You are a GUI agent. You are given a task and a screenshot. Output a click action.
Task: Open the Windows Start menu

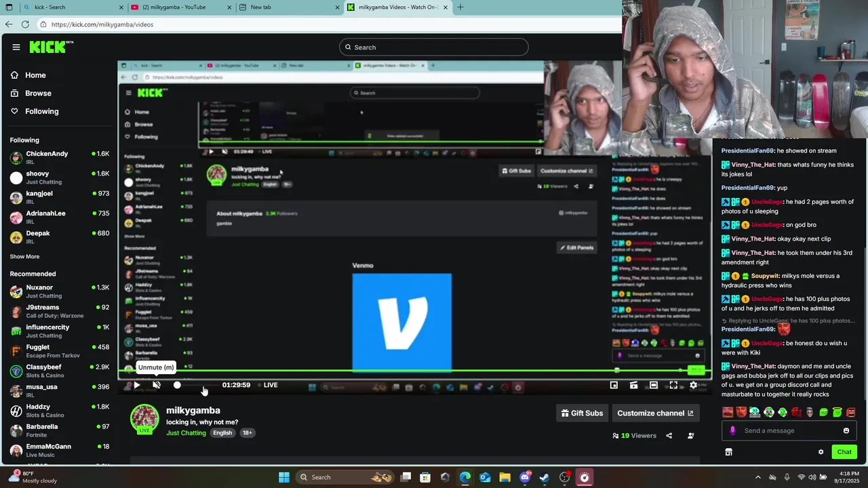pyautogui.click(x=283, y=477)
